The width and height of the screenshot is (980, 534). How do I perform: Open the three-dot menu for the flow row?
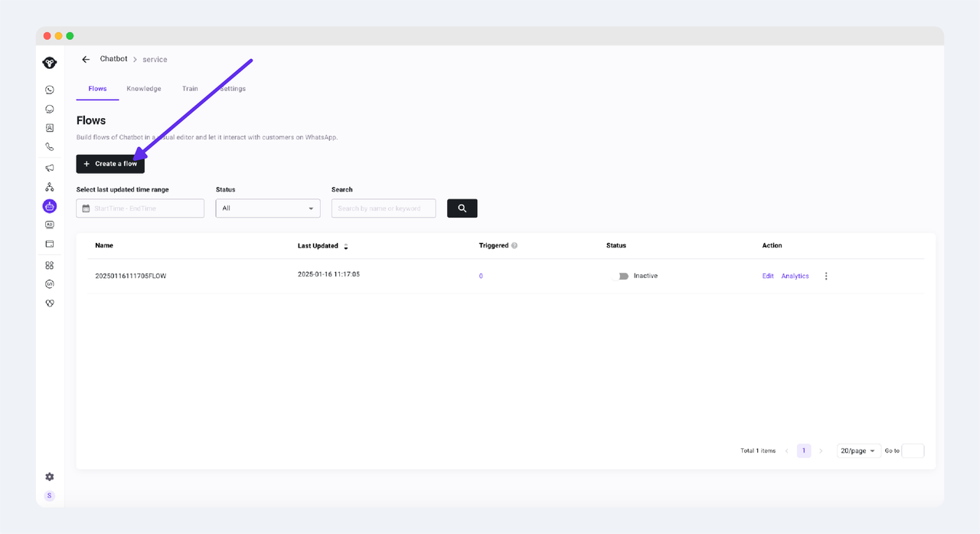(826, 276)
